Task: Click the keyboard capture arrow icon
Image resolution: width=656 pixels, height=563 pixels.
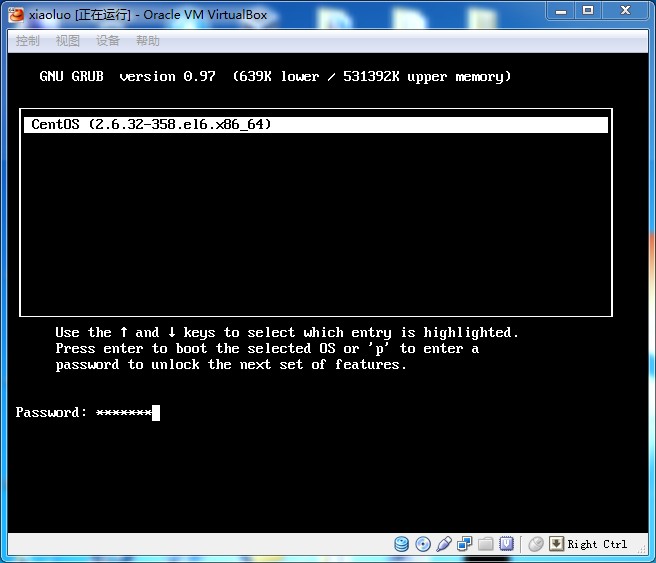Action: pyautogui.click(x=557, y=544)
